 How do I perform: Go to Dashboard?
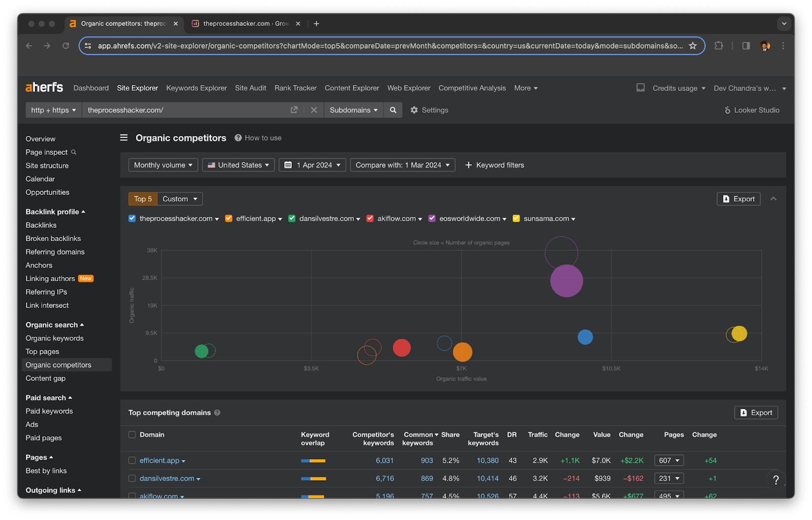(x=91, y=88)
